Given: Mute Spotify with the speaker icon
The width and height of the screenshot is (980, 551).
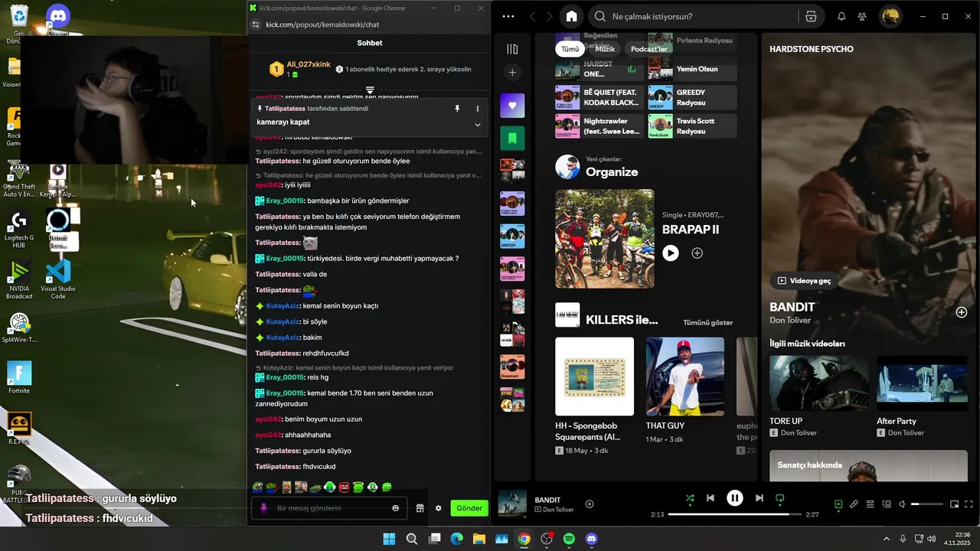Looking at the screenshot, I should tap(902, 504).
